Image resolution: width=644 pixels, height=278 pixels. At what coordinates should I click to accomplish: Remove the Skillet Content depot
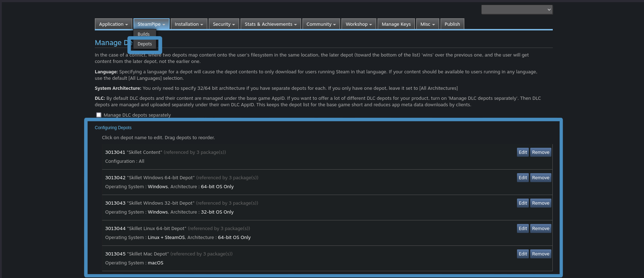click(x=540, y=152)
